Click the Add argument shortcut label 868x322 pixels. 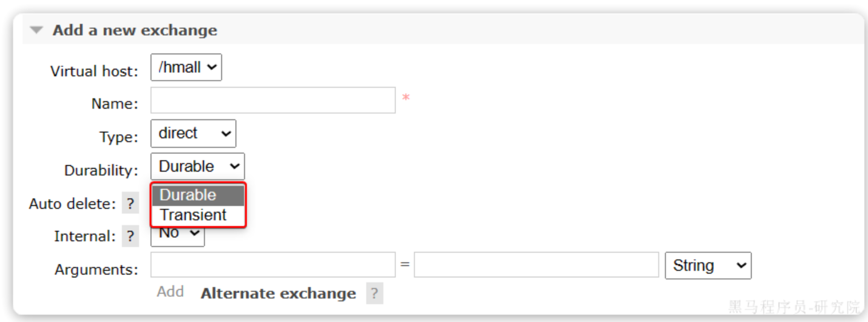170,292
